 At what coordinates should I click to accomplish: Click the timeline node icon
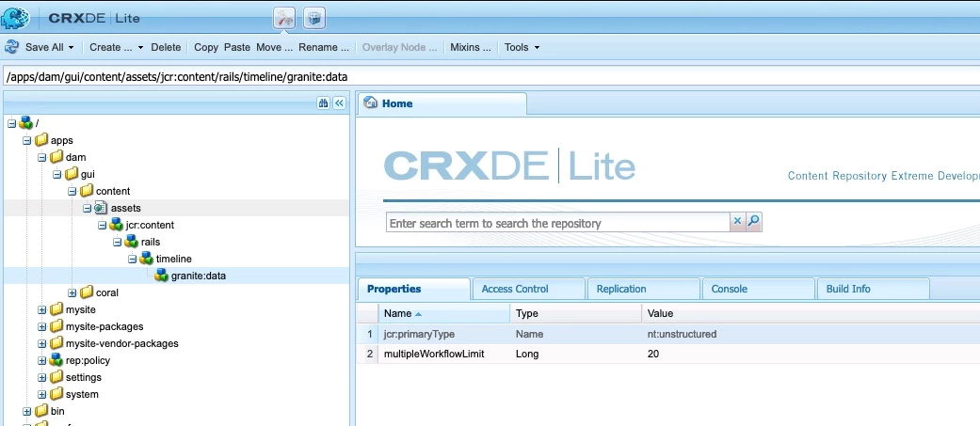(x=146, y=259)
